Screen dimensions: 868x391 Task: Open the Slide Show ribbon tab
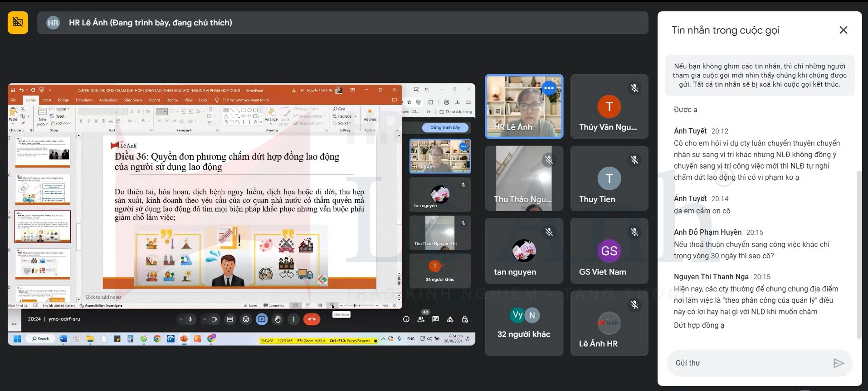(133, 100)
